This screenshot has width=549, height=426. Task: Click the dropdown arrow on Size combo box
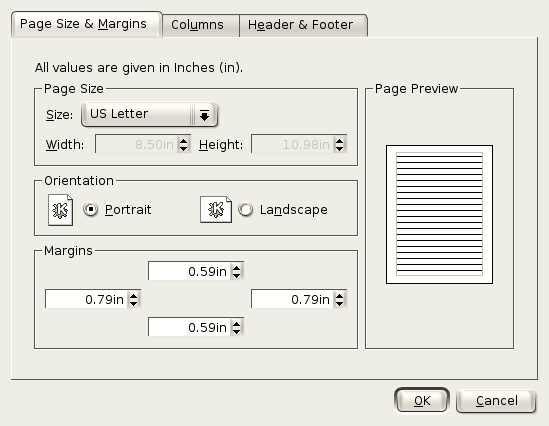204,115
